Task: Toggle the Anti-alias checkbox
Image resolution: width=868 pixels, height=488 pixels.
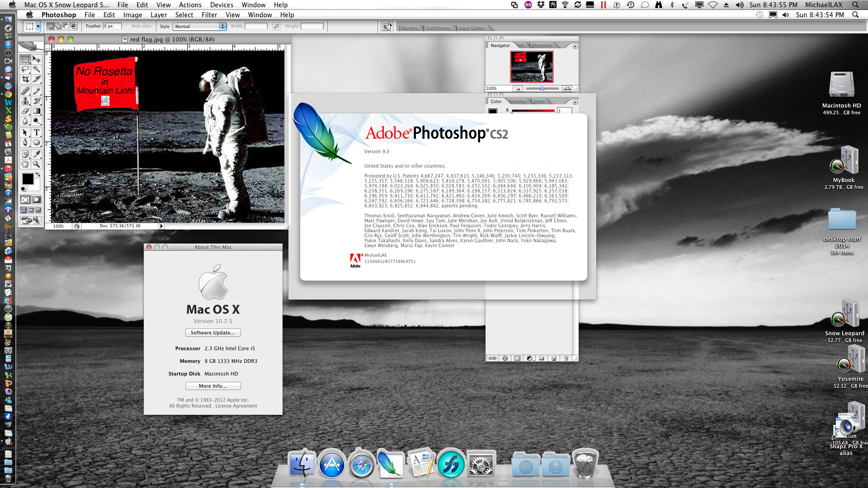Action: (128, 26)
